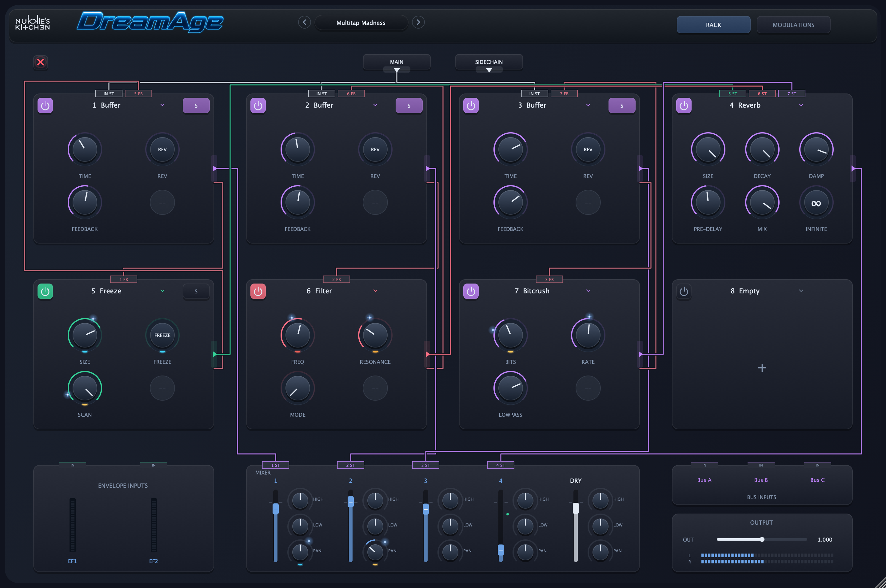This screenshot has height=588, width=886.
Task: Open 8 Empty module type dropdown
Action: click(x=801, y=291)
